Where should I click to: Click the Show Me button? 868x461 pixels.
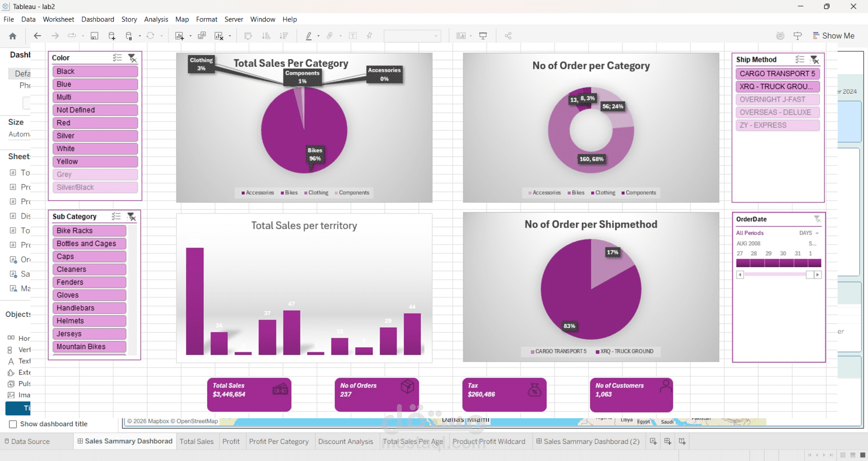834,36
